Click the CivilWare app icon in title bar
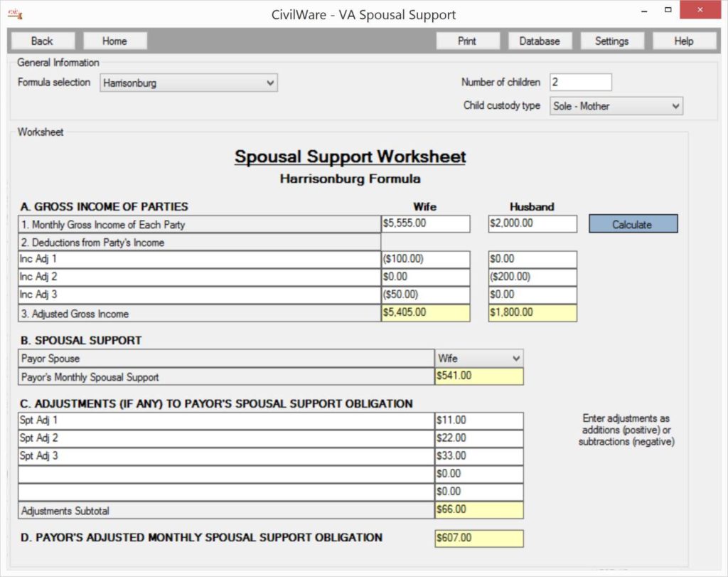Viewport: 728px width, 577px height. (x=15, y=14)
